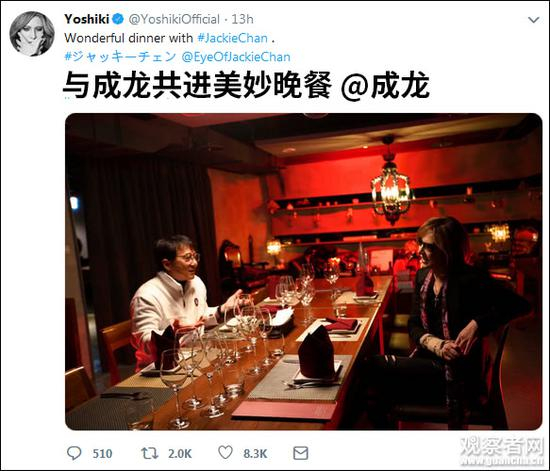
Task: Click the Wonderful dinner with tweet text
Action: (x=129, y=38)
